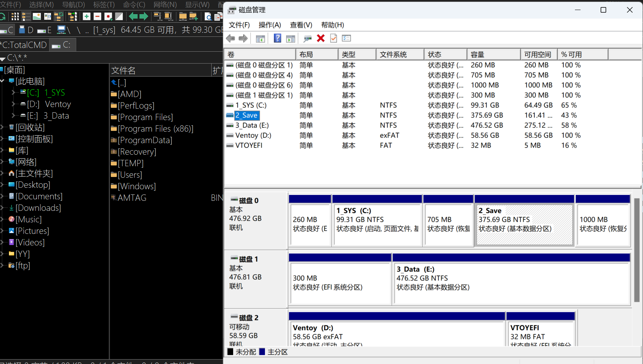Open the file search magnifier icon
This screenshot has width=643, height=364.
(208, 16)
